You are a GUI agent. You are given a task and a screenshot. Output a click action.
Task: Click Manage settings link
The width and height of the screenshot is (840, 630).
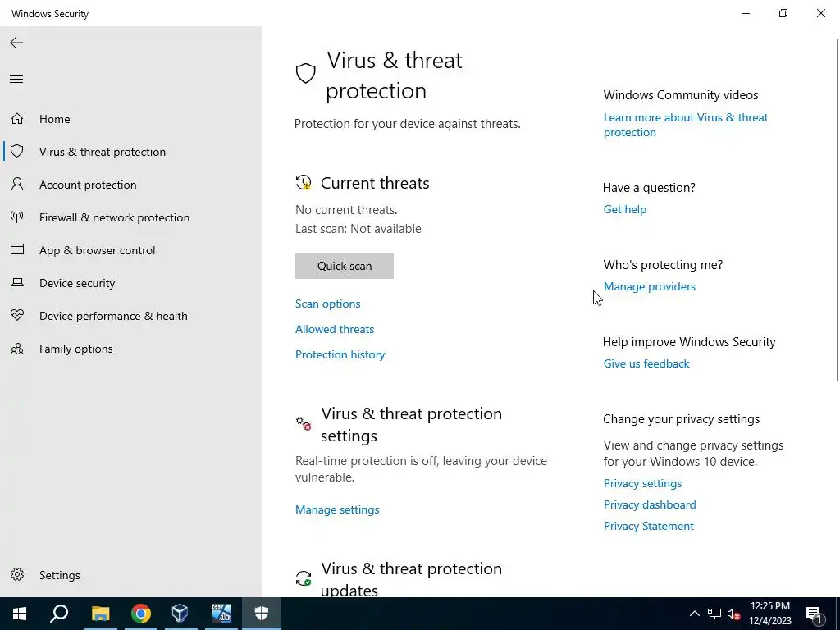click(337, 509)
